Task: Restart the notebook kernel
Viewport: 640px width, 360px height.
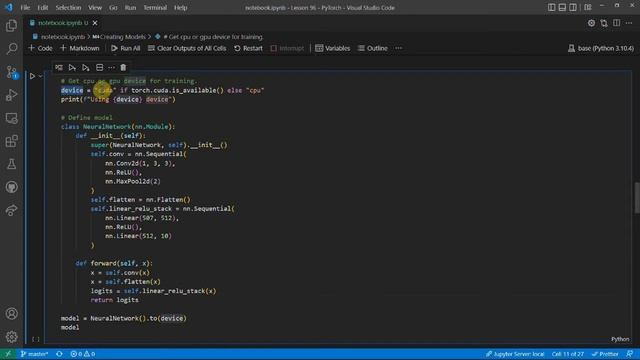Action: 248,48
